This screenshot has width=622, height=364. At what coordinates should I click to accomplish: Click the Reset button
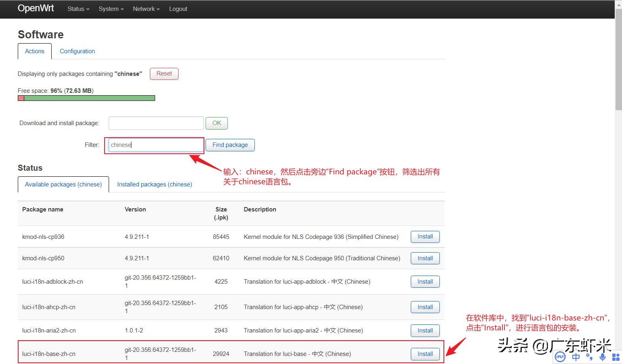tap(164, 73)
